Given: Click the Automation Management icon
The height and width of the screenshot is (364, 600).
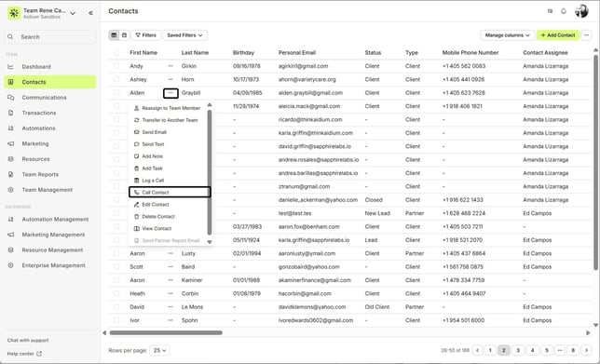Looking at the screenshot, I should (11, 219).
